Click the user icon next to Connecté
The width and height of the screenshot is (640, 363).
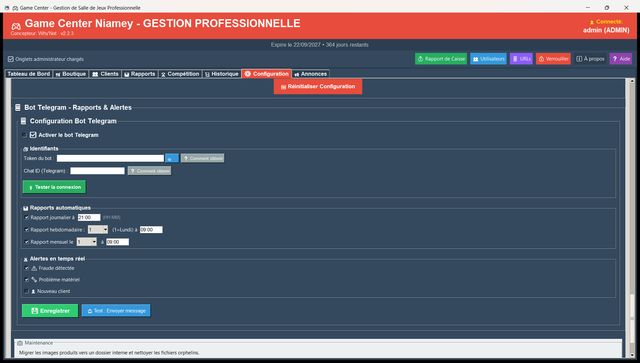pos(592,22)
